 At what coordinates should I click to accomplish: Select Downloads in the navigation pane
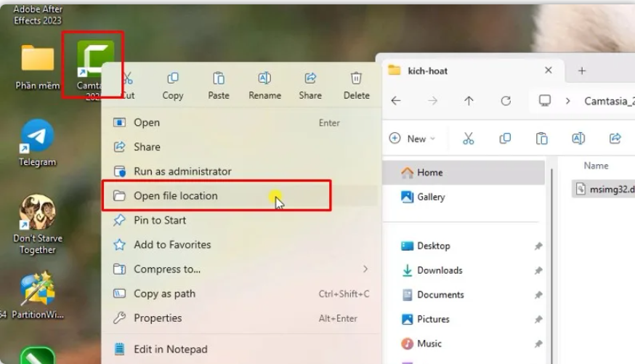tap(440, 270)
